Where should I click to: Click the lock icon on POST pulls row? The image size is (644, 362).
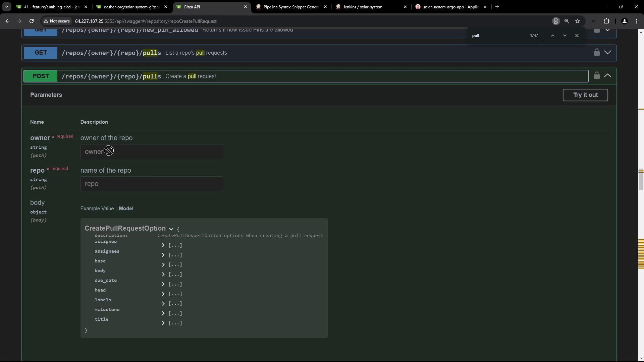point(596,76)
